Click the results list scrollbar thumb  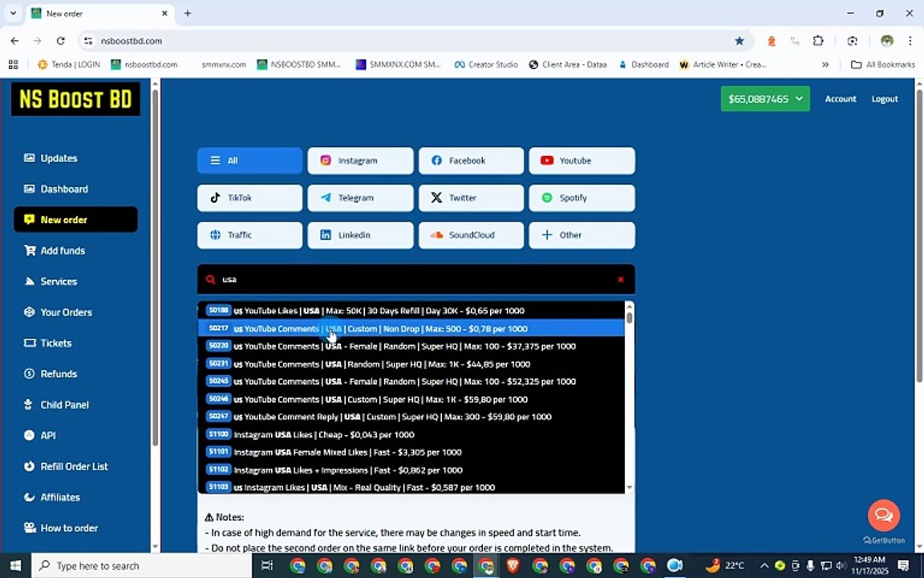[x=630, y=317]
